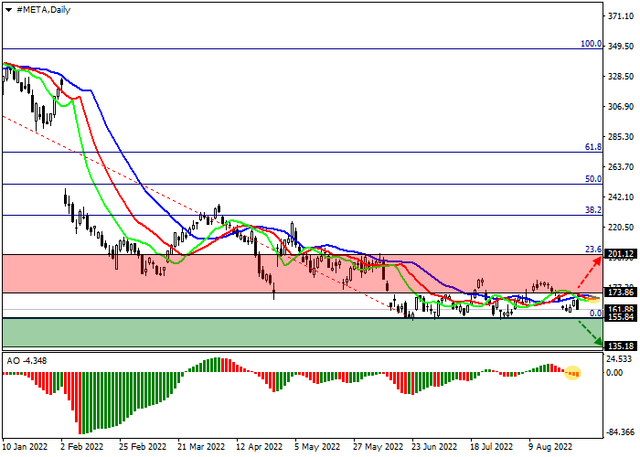The height and width of the screenshot is (457, 640).
Task: Click the 285.30 price axis value
Action: click(620, 137)
